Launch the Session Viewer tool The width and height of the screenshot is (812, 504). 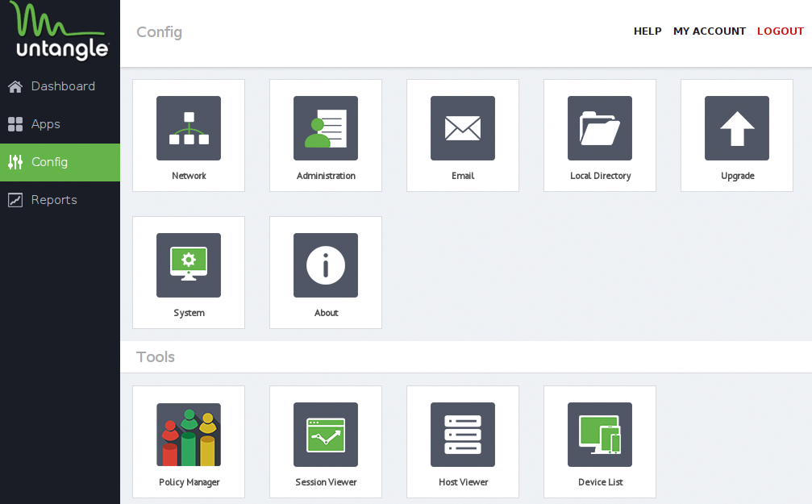coord(326,442)
